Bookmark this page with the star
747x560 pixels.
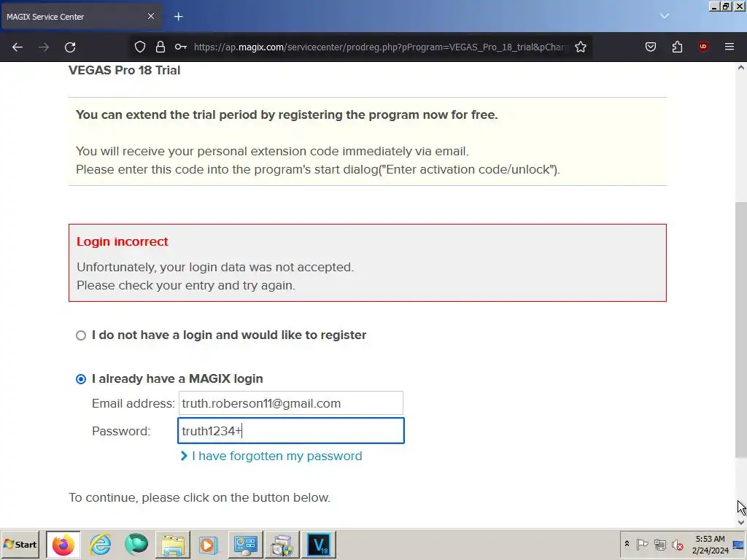[x=580, y=47]
